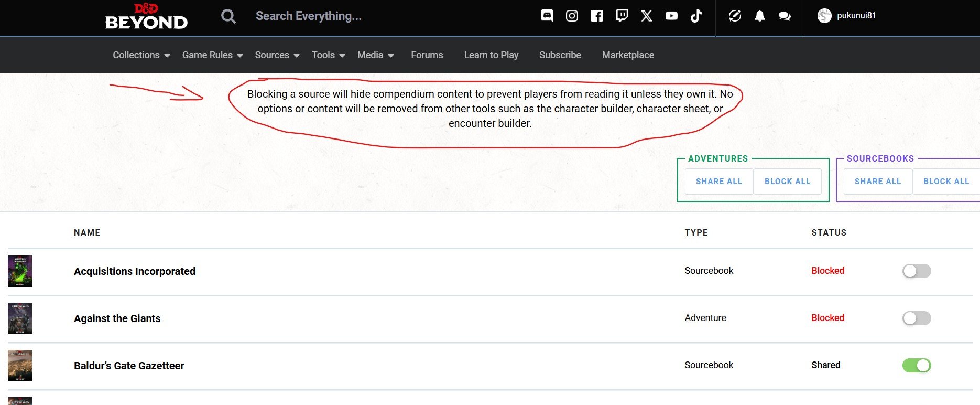
Task: Click the Baldur's Gate Gazetteer title
Action: tap(129, 366)
